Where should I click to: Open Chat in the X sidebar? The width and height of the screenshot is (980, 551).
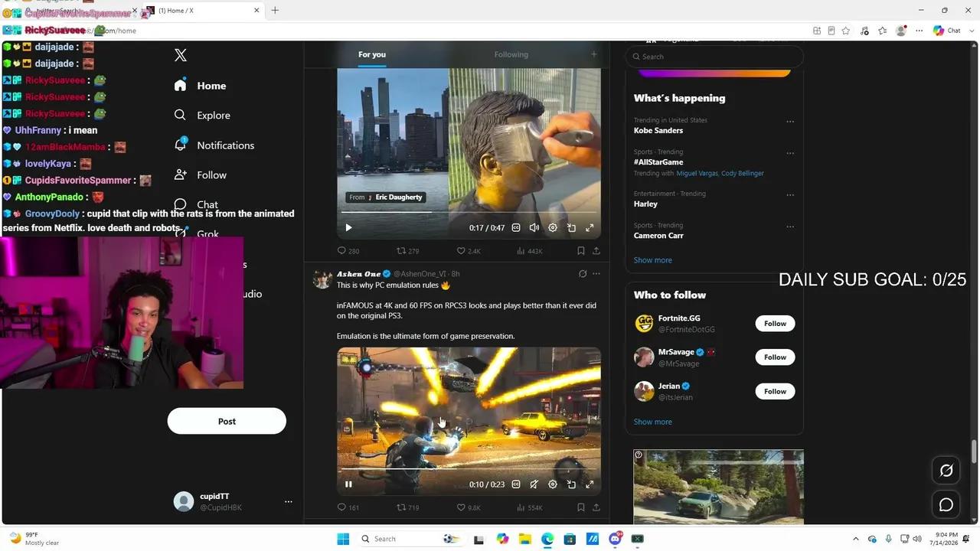196,204
